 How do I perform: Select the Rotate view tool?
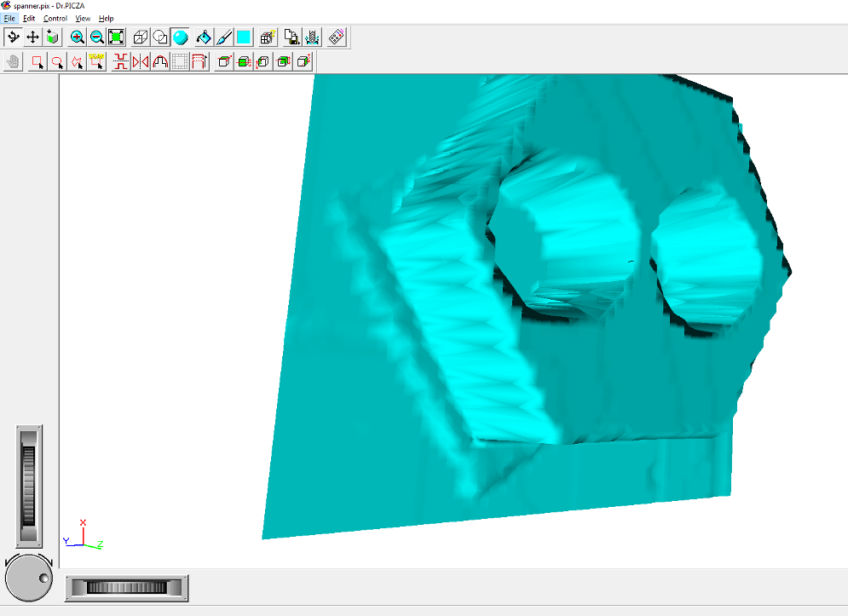(x=13, y=37)
